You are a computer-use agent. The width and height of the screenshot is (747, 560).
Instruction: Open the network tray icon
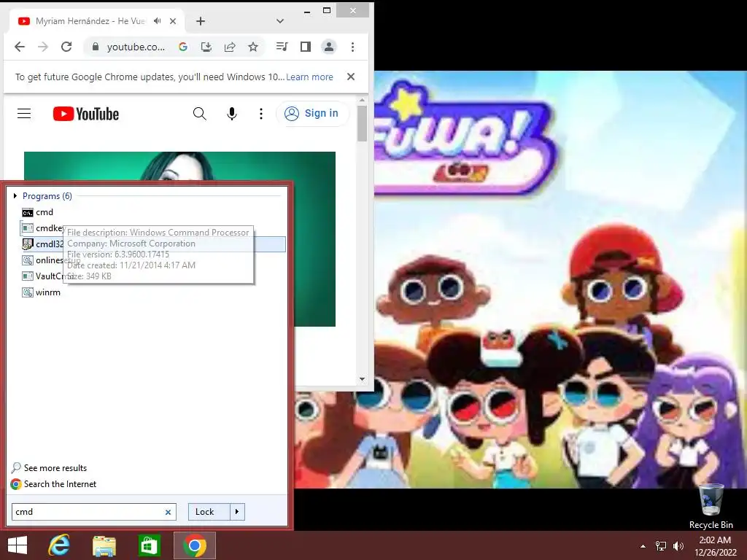click(x=661, y=546)
